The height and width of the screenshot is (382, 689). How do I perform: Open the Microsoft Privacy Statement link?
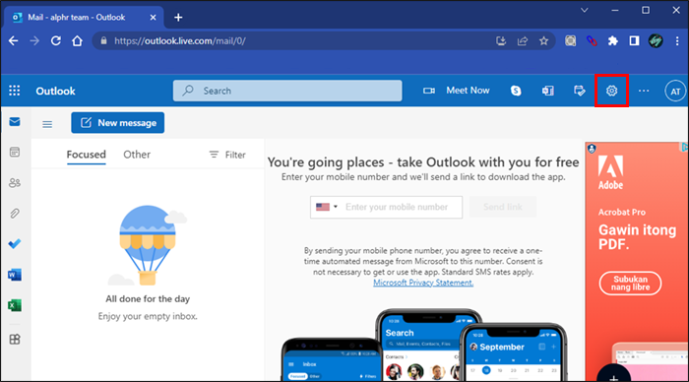pyautogui.click(x=423, y=283)
